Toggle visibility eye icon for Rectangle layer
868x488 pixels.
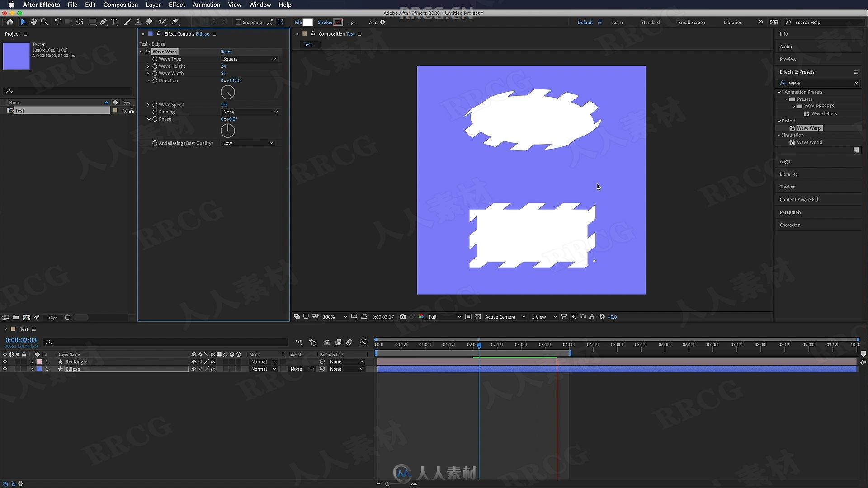click(x=5, y=361)
